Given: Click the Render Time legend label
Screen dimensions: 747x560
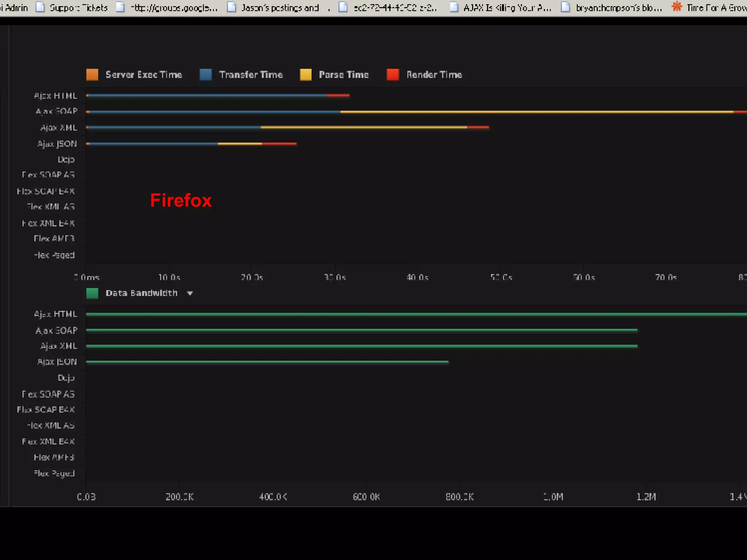Looking at the screenshot, I should pyautogui.click(x=434, y=75).
